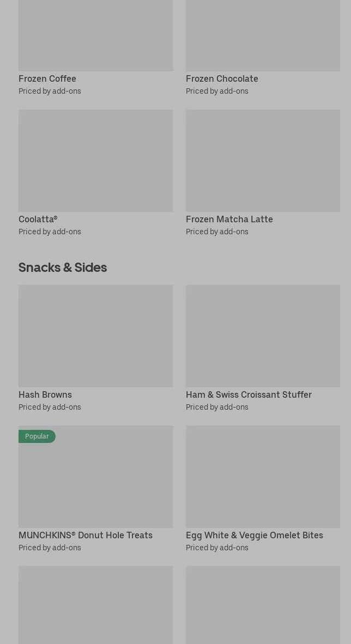Click "Priced by add-ons" under Hash Browns
The width and height of the screenshot is (351, 644).
point(50,407)
